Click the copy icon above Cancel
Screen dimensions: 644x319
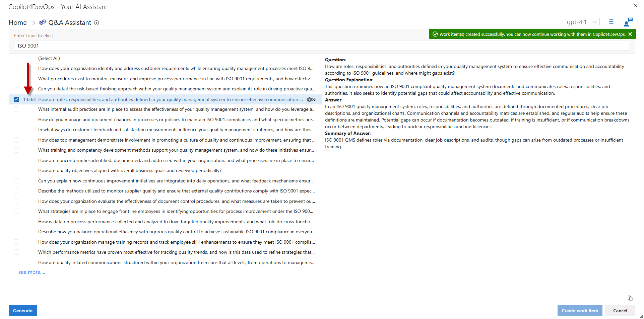coord(630,298)
